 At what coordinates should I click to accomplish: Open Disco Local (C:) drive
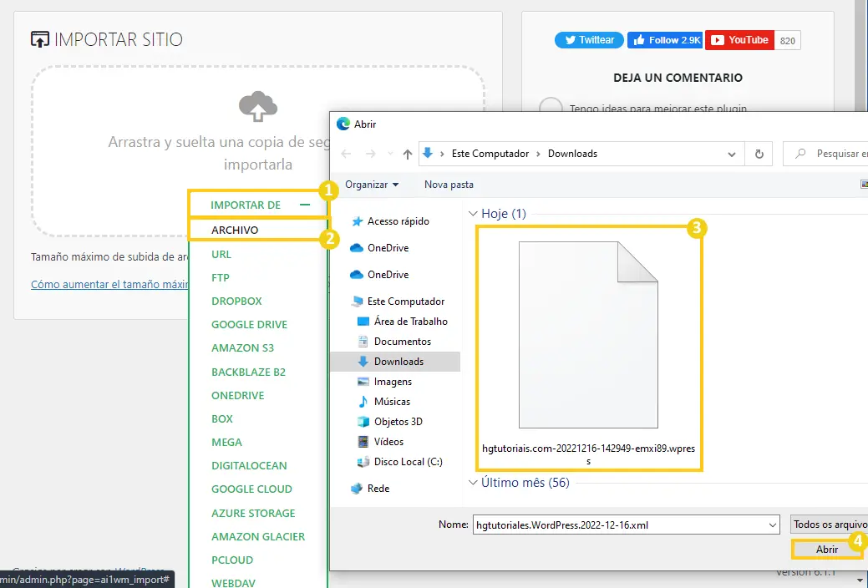pyautogui.click(x=400, y=461)
